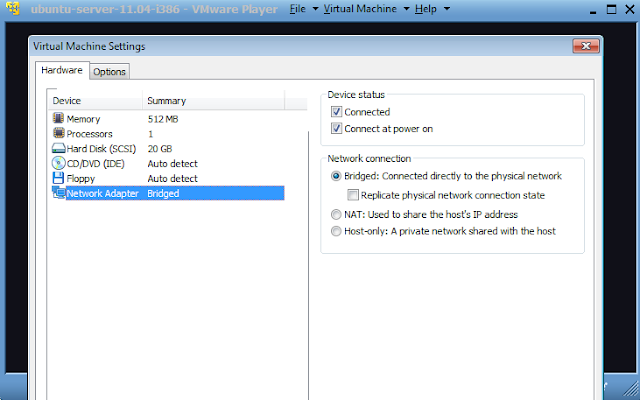Choose Host-only private network option
The image size is (640, 400).
pyautogui.click(x=336, y=231)
